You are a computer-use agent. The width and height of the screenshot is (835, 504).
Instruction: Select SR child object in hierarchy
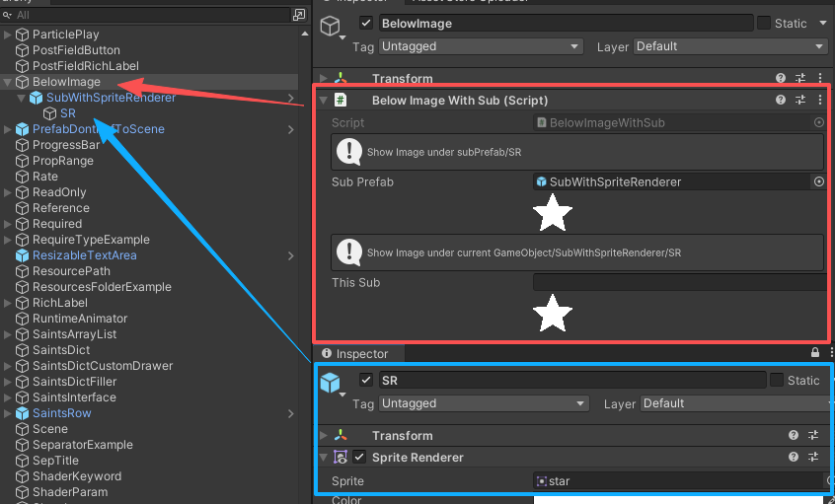[68, 113]
